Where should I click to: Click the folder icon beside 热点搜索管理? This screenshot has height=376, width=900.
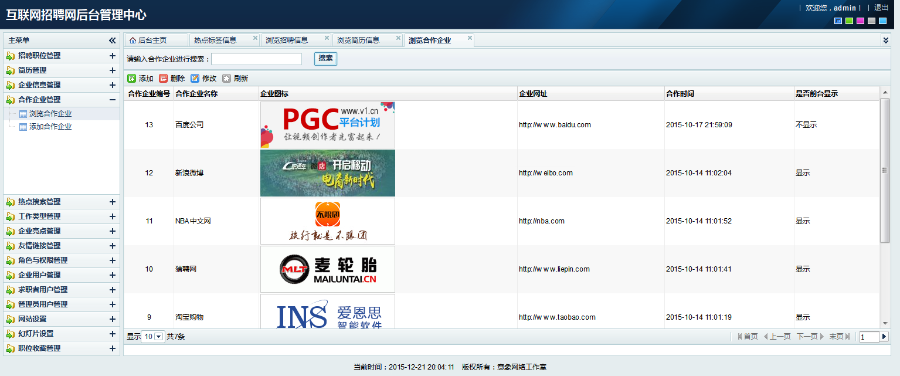(x=10, y=202)
